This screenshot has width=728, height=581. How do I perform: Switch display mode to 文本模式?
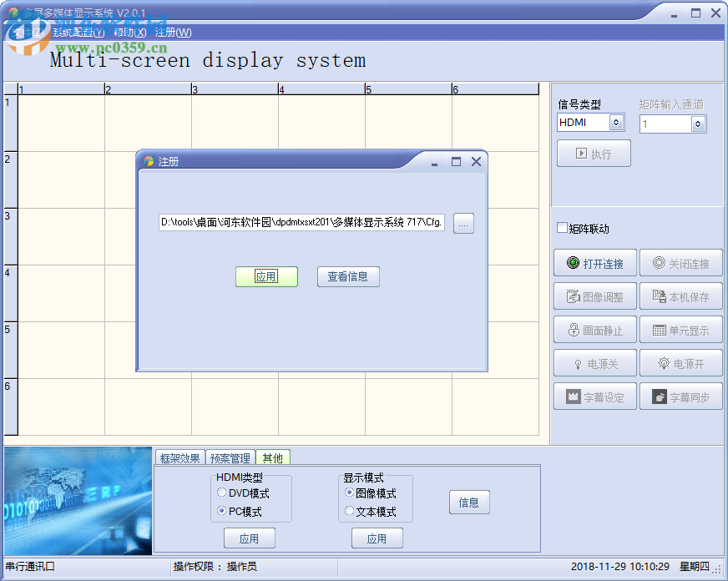coord(349,511)
